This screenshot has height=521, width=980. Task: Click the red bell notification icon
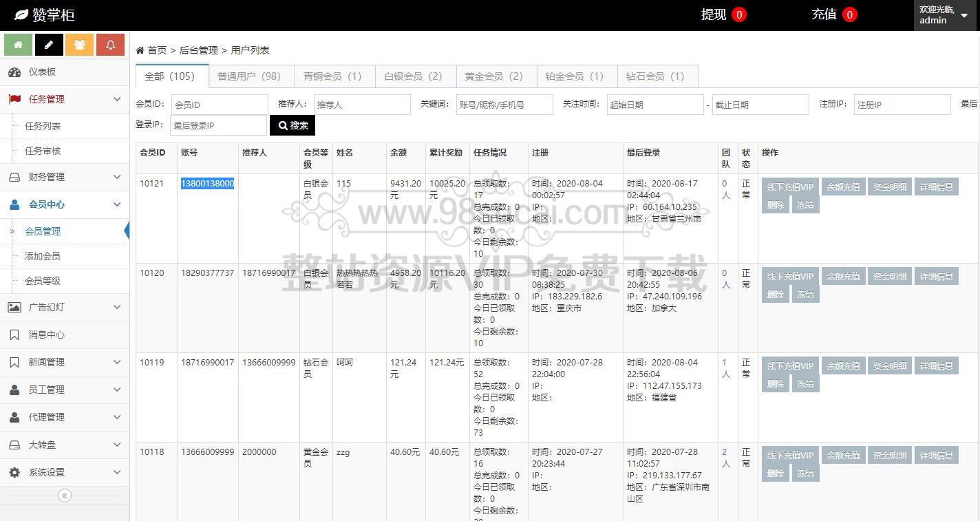click(110, 45)
